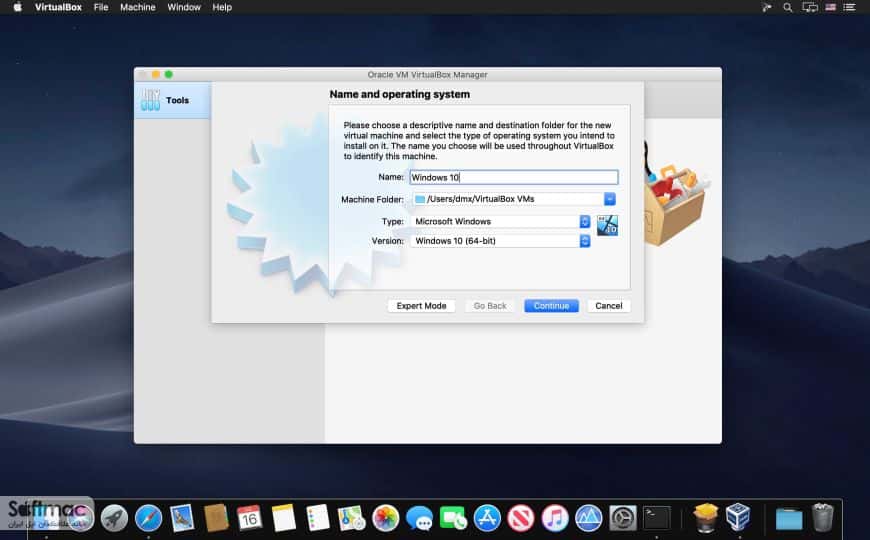This screenshot has height=540, width=870.
Task: Open Mail from the Dock
Action: 182,518
